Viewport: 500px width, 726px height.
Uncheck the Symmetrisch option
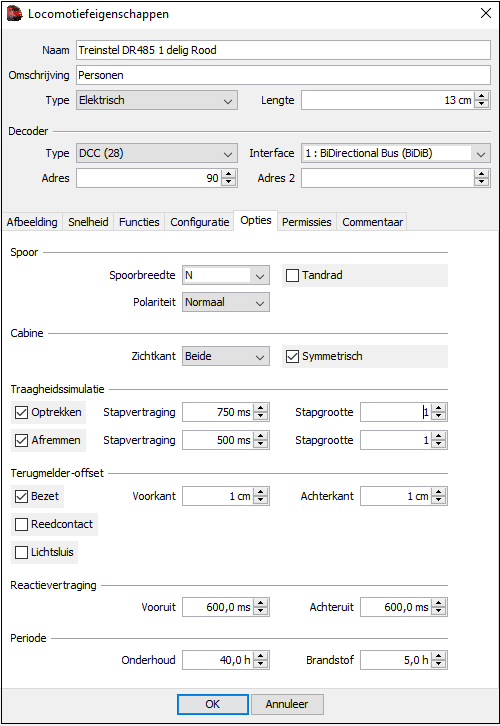point(292,357)
